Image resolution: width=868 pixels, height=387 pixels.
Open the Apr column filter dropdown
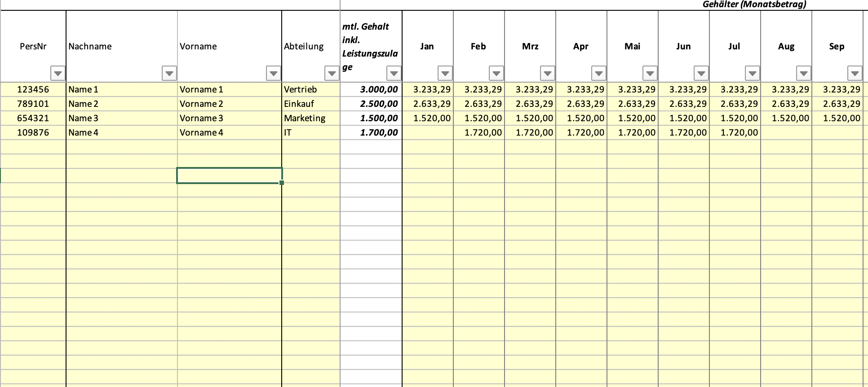(x=598, y=73)
